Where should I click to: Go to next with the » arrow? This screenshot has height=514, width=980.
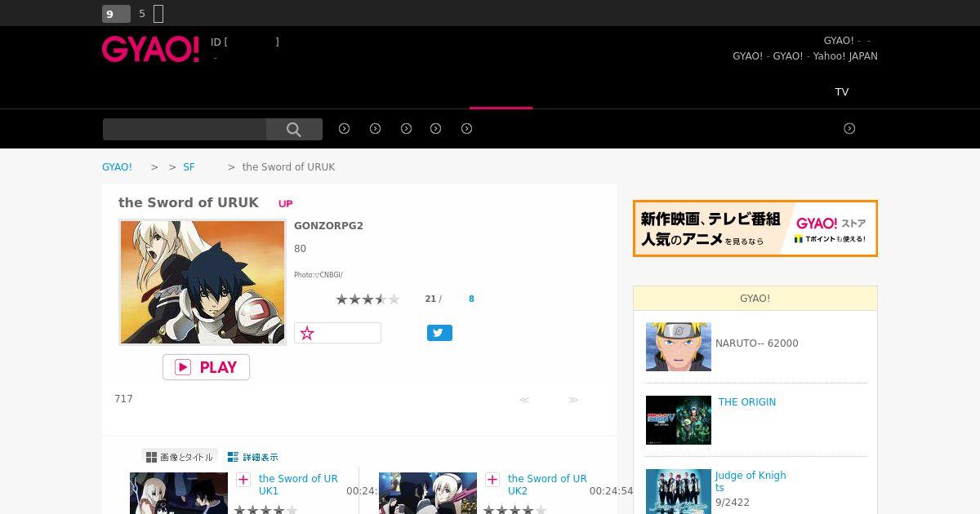point(573,400)
